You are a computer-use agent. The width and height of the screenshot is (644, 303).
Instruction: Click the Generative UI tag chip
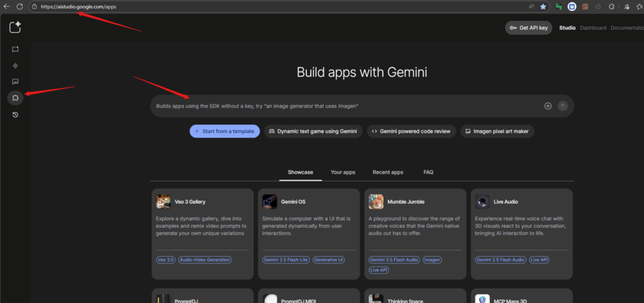click(328, 260)
